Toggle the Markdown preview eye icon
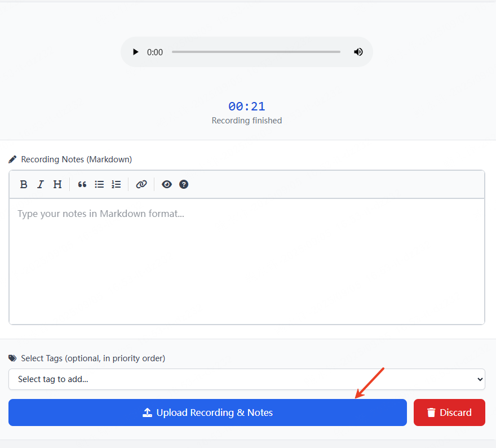 pyautogui.click(x=167, y=184)
